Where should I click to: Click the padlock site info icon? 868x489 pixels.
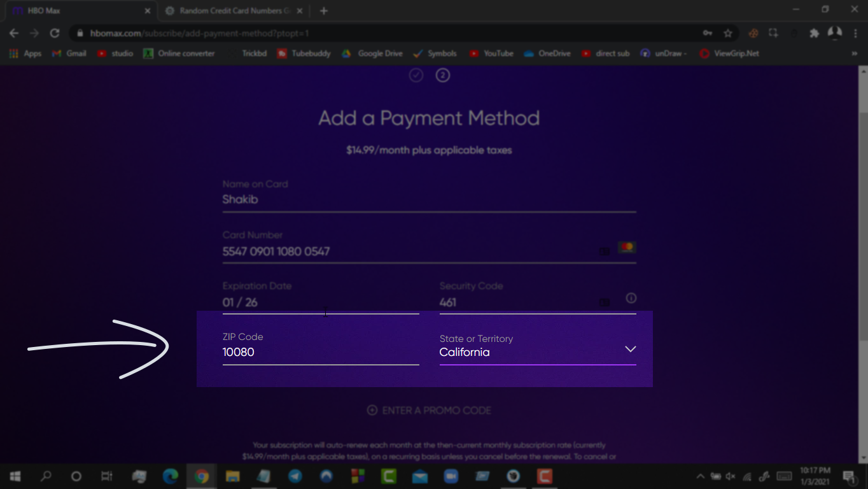[80, 33]
